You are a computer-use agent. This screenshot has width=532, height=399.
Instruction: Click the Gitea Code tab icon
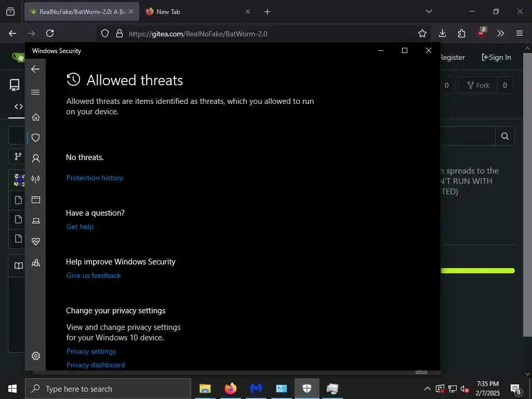click(19, 107)
